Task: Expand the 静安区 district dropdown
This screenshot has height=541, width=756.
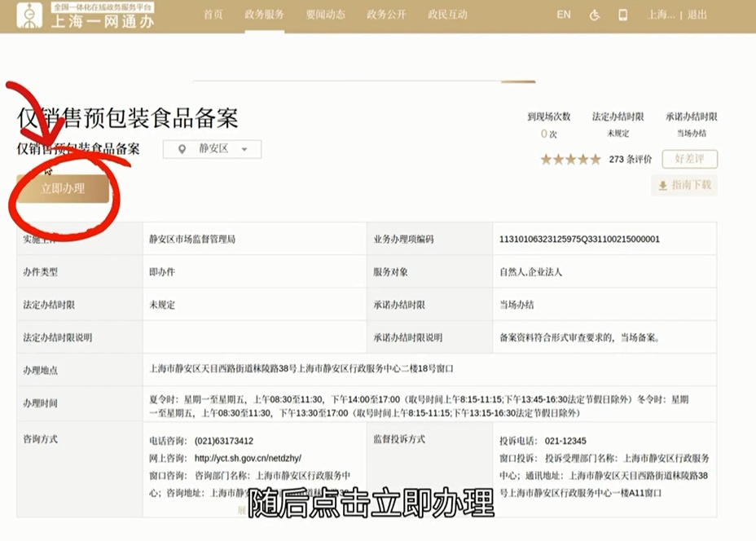Action: click(x=213, y=149)
